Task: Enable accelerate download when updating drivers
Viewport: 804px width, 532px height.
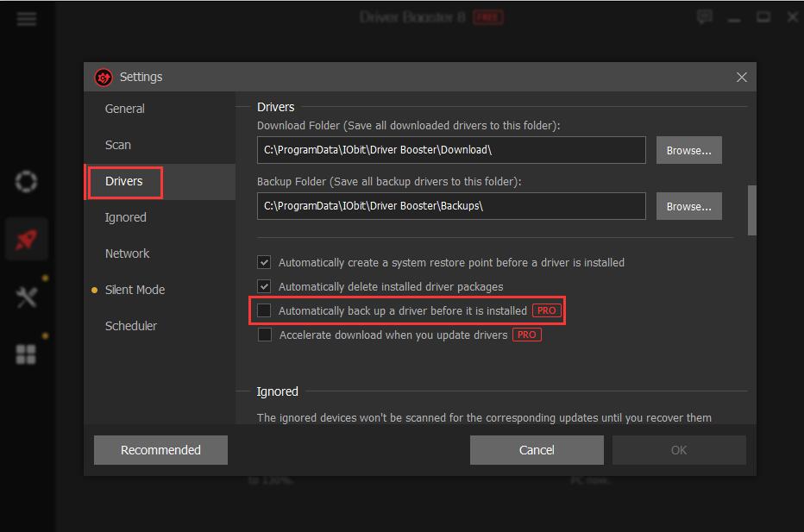Action: [265, 335]
